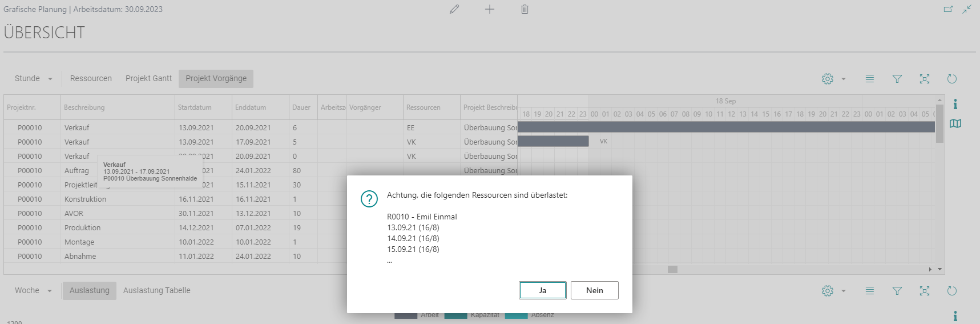Switch to Auslastung Tabelle tab
980x324 pixels.
tap(157, 291)
